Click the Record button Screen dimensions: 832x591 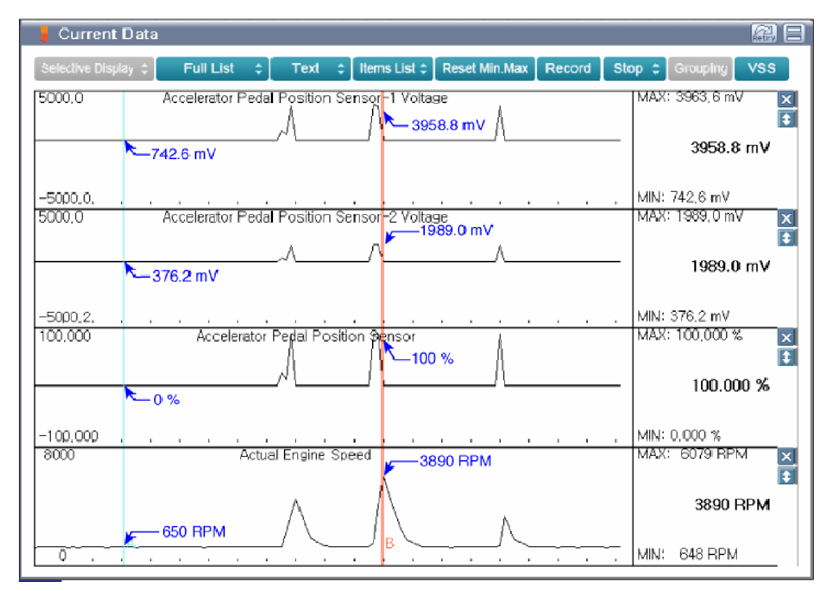point(567,69)
